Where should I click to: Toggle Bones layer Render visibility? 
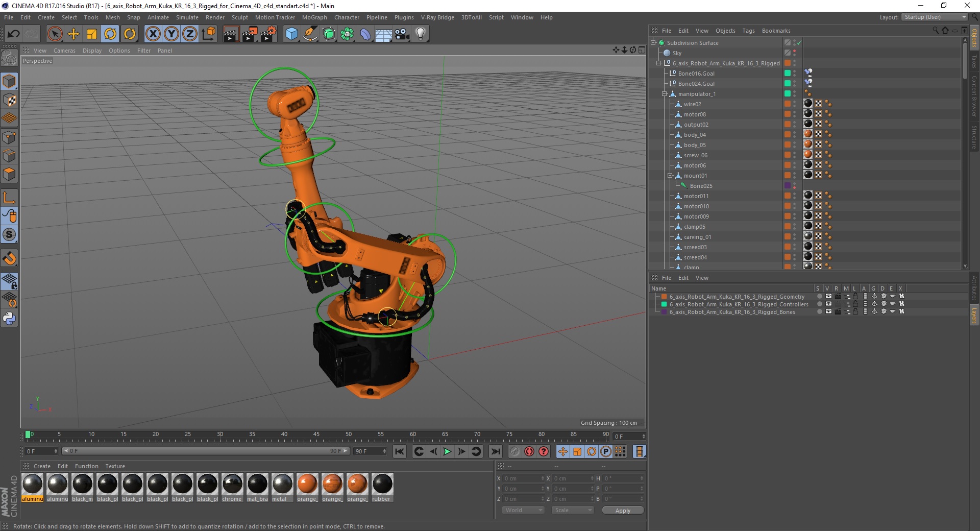[838, 312]
